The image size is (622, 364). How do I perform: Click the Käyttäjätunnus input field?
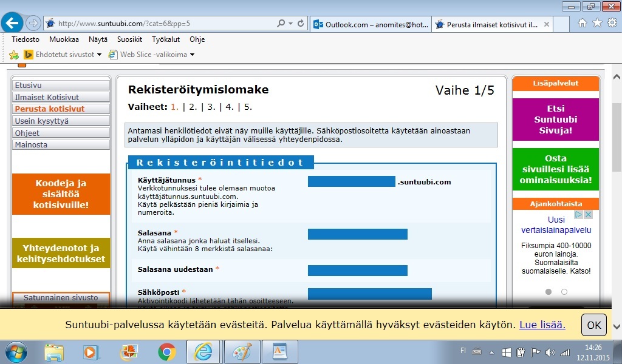coord(352,181)
